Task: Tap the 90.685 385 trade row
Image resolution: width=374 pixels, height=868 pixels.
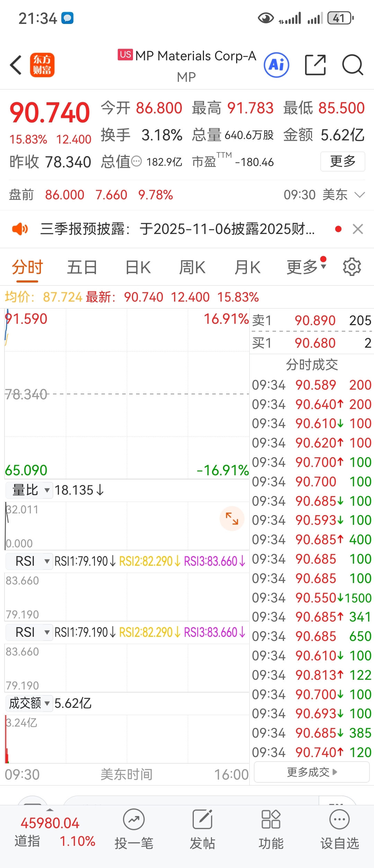Action: coord(312,733)
